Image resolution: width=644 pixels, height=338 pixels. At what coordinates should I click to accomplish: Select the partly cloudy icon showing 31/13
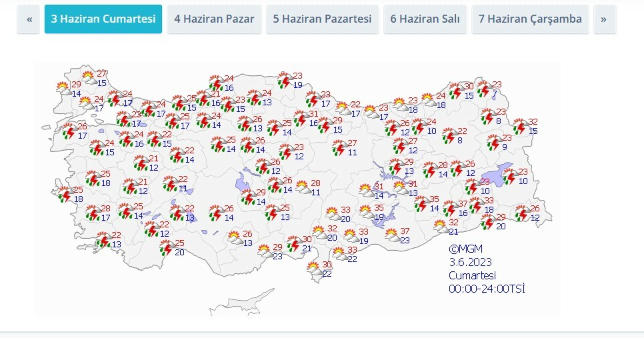tap(400, 188)
